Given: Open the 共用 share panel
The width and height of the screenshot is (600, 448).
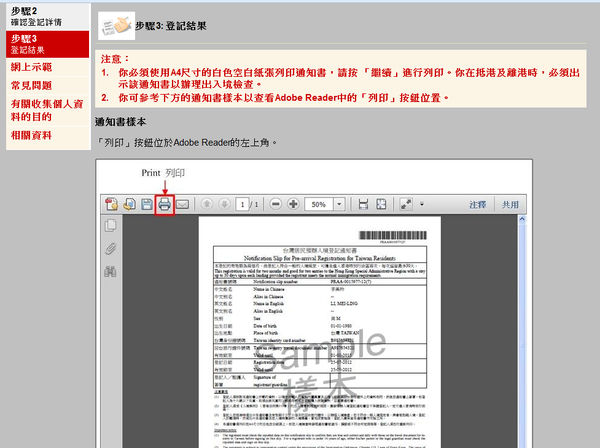Looking at the screenshot, I should (x=511, y=203).
